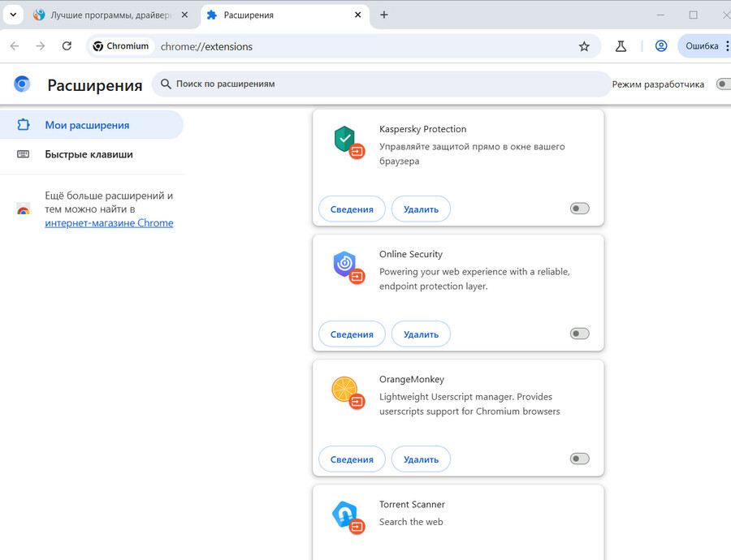Click the reload page icon
The height and width of the screenshot is (560, 731).
[67, 45]
